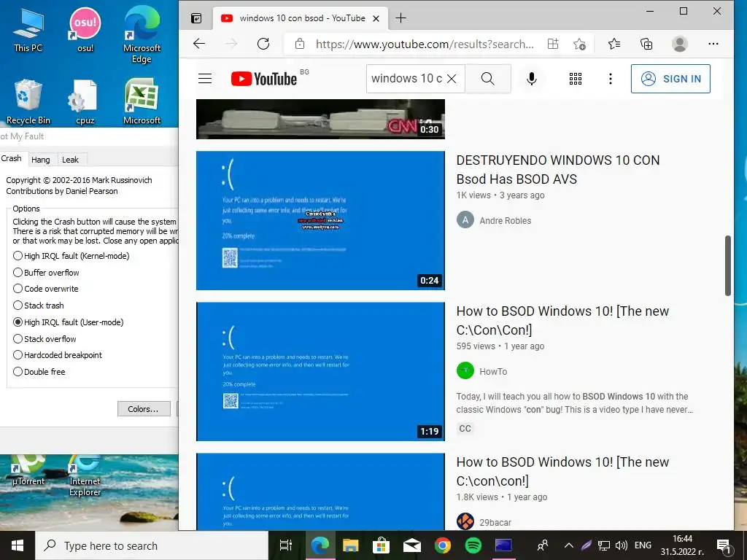
Task: Open YouTube settings three-dot menu
Action: [x=611, y=79]
